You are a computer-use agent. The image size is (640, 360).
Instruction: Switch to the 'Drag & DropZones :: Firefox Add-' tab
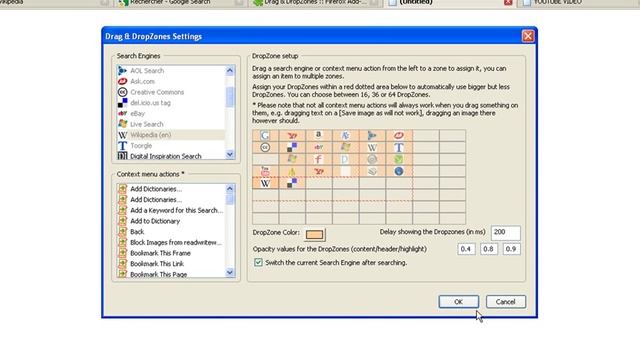[x=316, y=2]
